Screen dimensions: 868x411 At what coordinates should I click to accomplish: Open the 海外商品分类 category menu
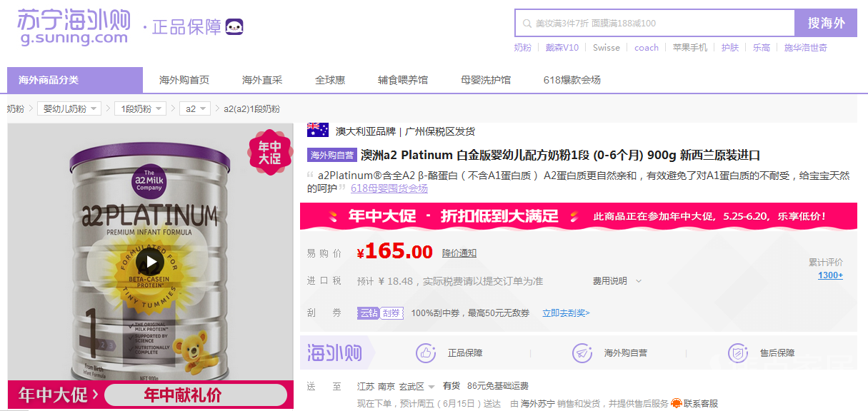[75, 80]
